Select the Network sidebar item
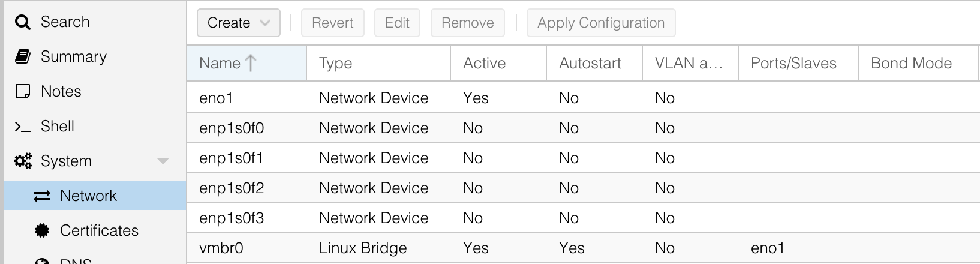Image resolution: width=980 pixels, height=264 pixels. click(x=95, y=196)
